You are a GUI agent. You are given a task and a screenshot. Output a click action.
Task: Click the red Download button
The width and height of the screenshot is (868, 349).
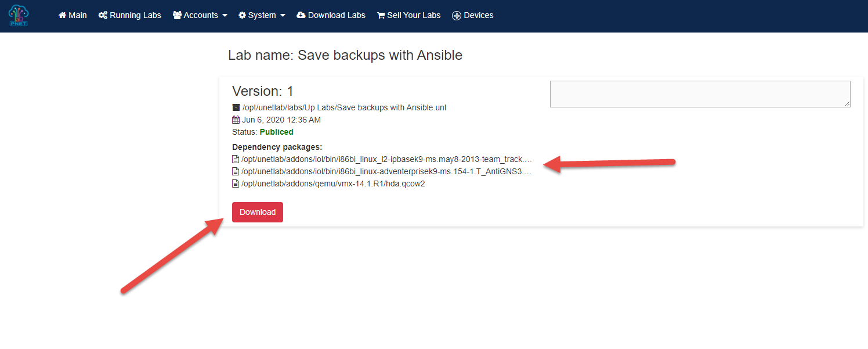258,212
